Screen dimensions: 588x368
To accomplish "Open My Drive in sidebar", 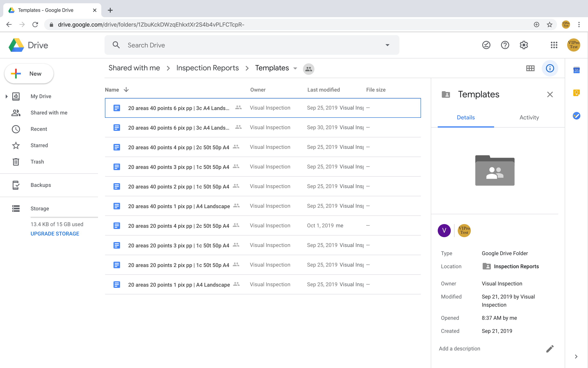I will 41,96.
